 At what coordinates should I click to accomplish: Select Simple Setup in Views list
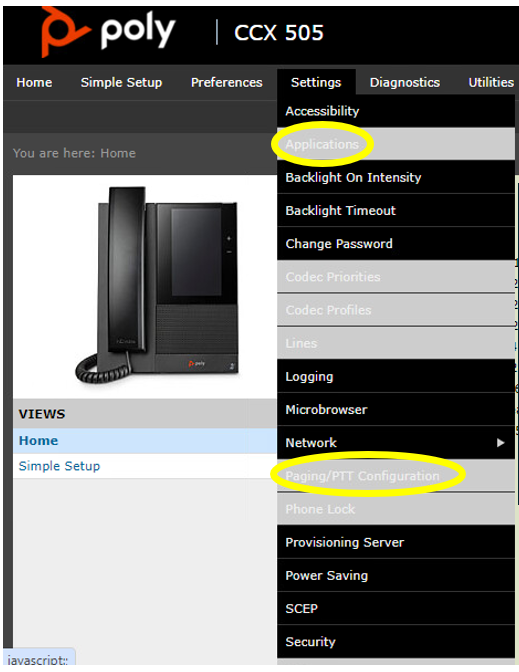tap(145, 466)
